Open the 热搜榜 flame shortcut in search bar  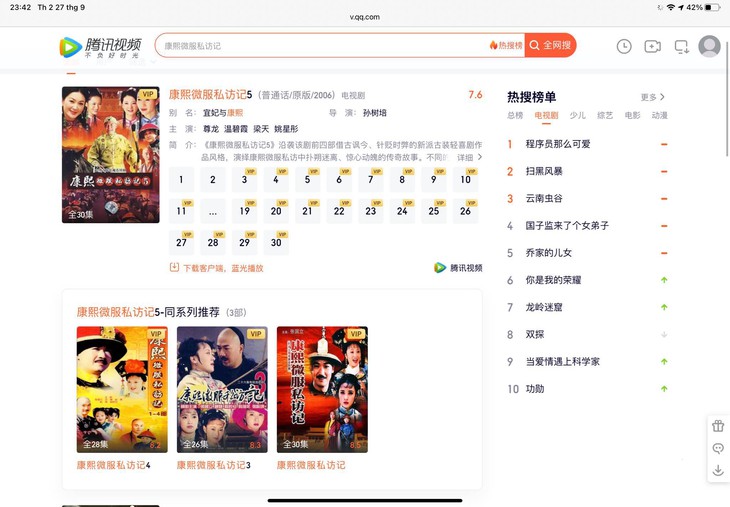tap(506, 46)
